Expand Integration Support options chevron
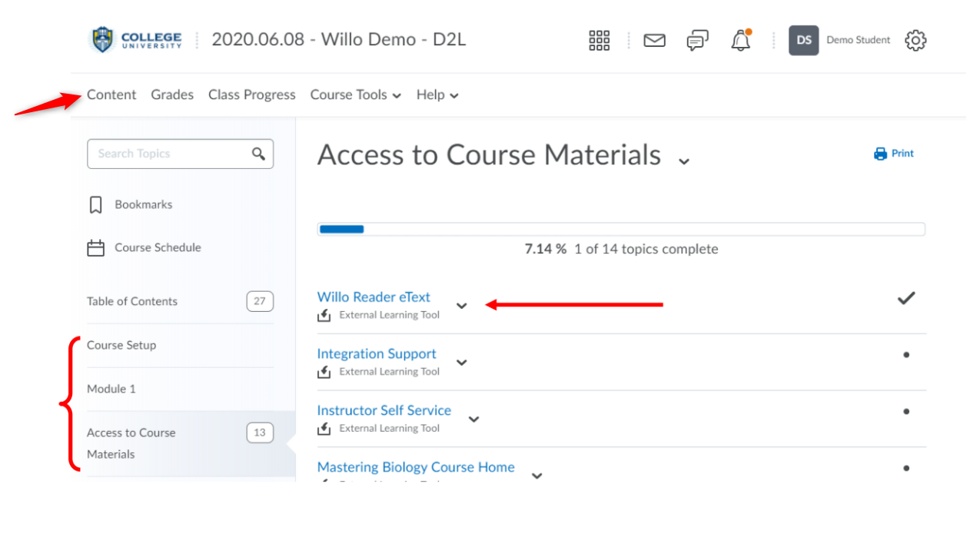The height and width of the screenshot is (537, 980). coord(461,363)
